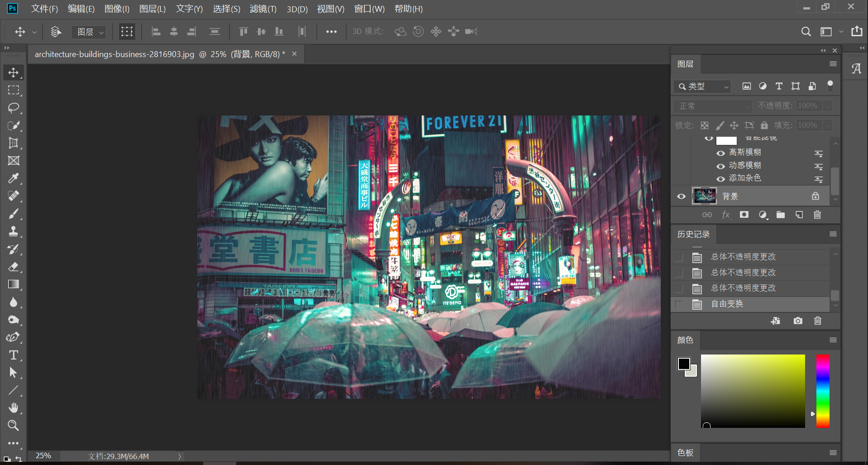Select the Eraser tool
The image size is (868, 465).
14,267
